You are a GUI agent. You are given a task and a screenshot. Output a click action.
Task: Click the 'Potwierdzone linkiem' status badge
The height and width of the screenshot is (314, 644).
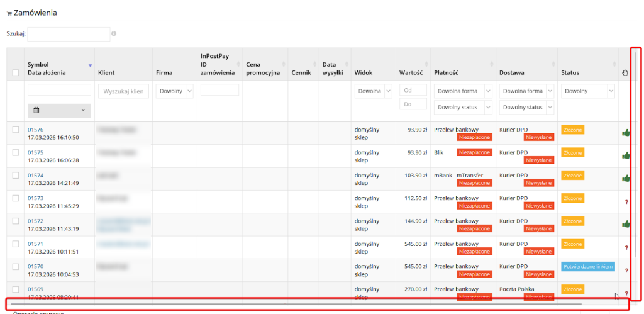point(587,266)
